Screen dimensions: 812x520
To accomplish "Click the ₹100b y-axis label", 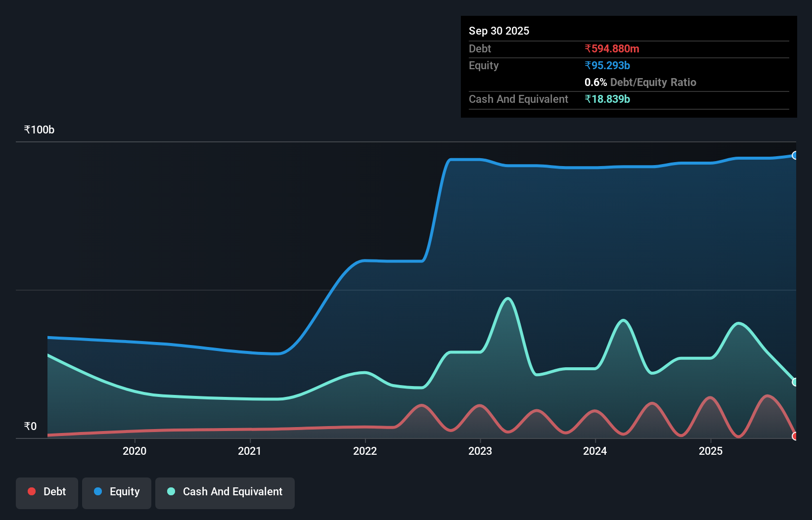I will [x=39, y=130].
